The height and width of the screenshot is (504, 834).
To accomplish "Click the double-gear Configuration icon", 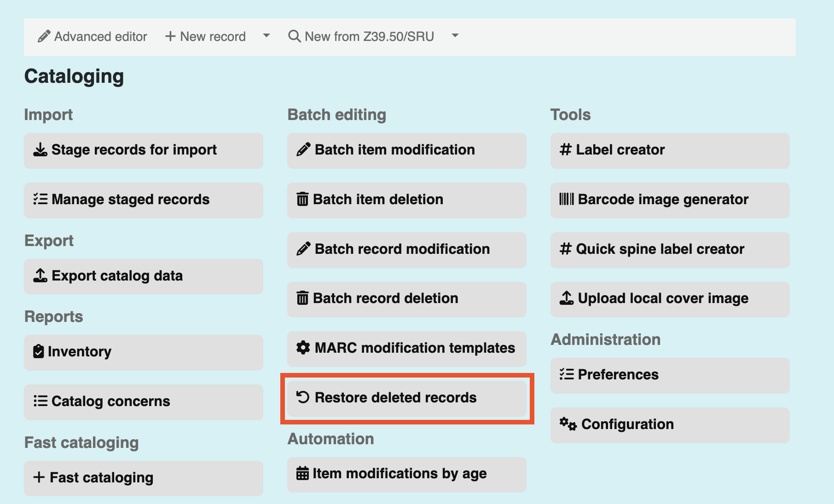I will pos(568,424).
